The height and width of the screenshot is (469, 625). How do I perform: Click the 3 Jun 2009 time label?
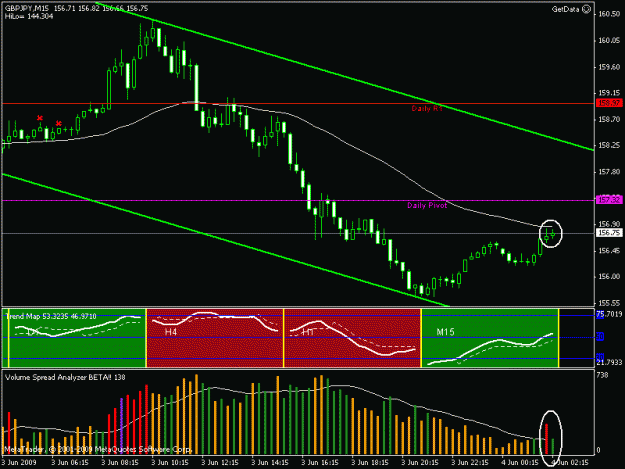(19, 463)
